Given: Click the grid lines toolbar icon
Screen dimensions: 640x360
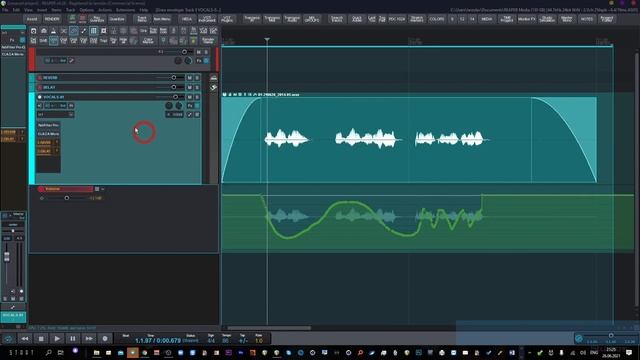Looking at the screenshot, I should coord(93,31).
